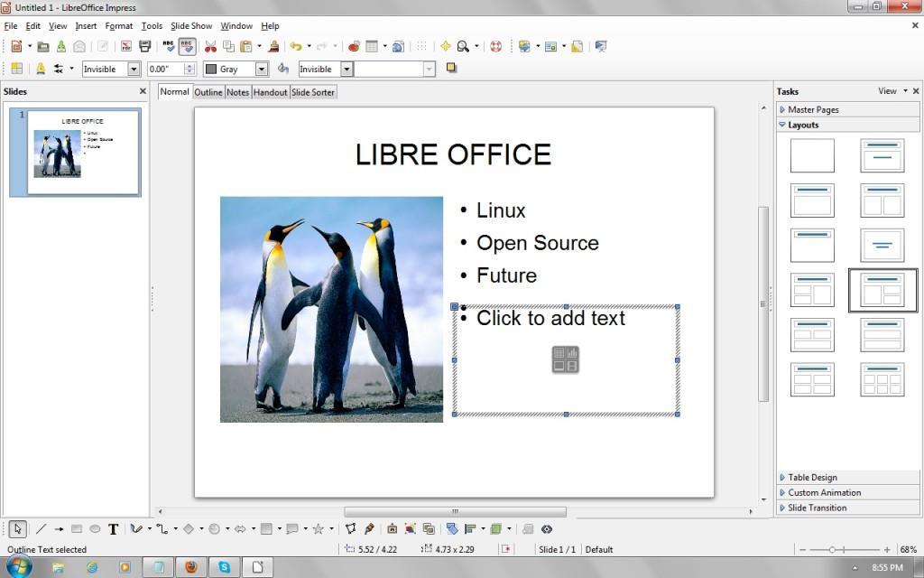Toggle Extrusion On/Off
The width and height of the screenshot is (924, 578).
tap(528, 529)
